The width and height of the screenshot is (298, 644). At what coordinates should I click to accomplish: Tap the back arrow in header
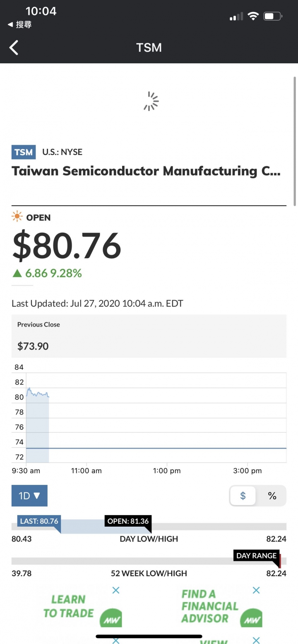coord(14,48)
